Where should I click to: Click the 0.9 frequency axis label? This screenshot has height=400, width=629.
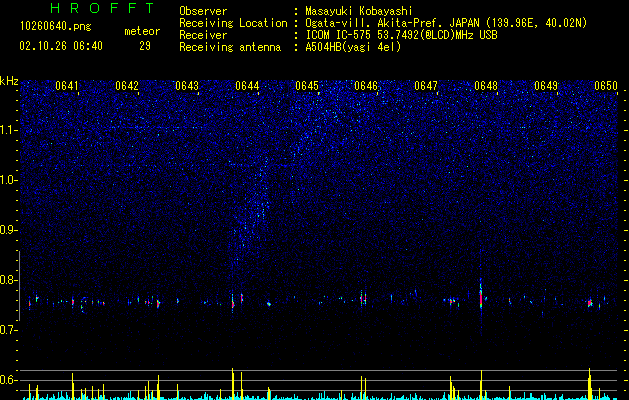(9, 230)
